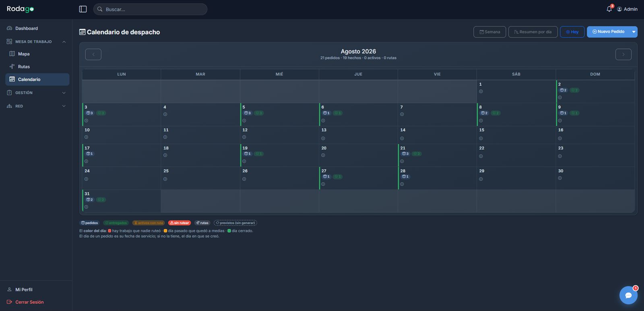Viewport: 644px width, 311px height.
Task: Click the red day-color legend swatch
Action: click(x=109, y=231)
